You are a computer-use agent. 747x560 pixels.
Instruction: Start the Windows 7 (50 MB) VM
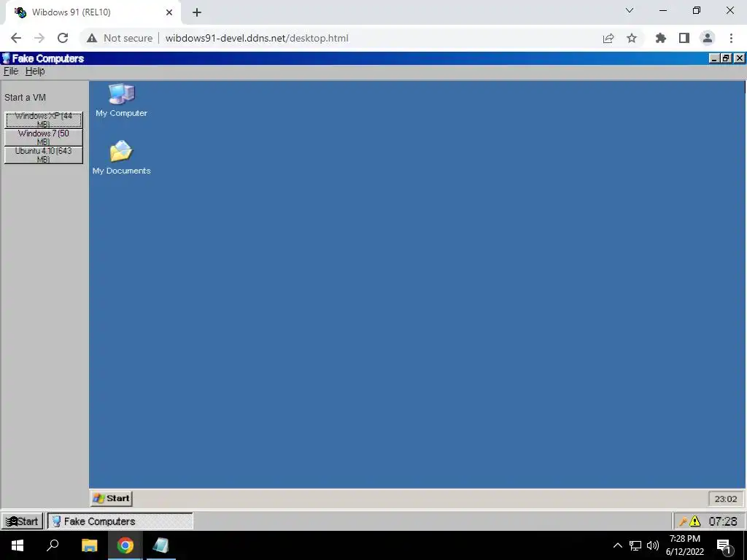(x=43, y=138)
